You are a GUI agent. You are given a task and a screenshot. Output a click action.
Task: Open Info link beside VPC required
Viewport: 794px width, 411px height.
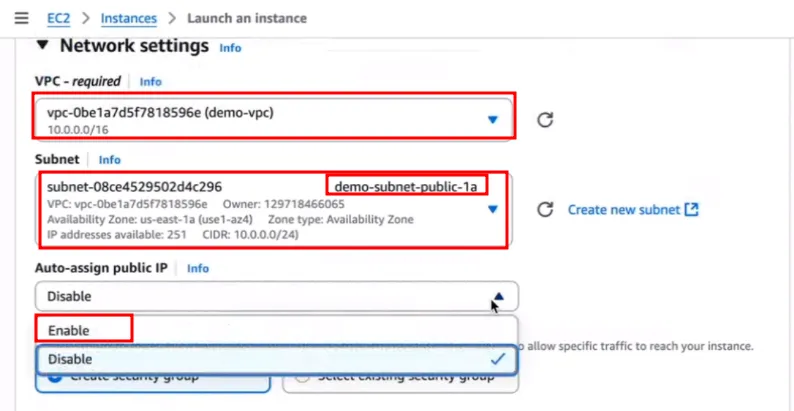coord(150,81)
